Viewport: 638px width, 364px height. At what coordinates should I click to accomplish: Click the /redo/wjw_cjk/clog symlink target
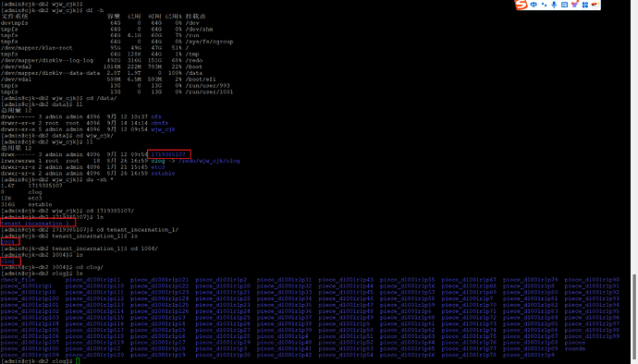click(x=209, y=161)
